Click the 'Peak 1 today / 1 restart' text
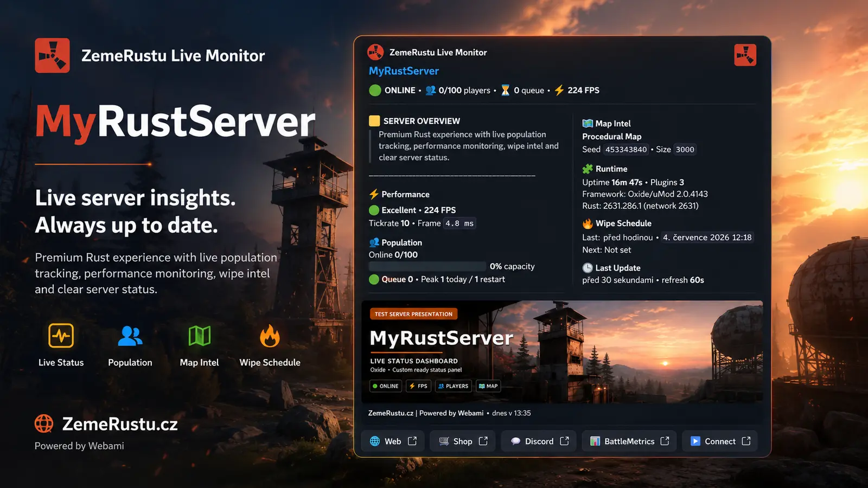 pyautogui.click(x=463, y=279)
